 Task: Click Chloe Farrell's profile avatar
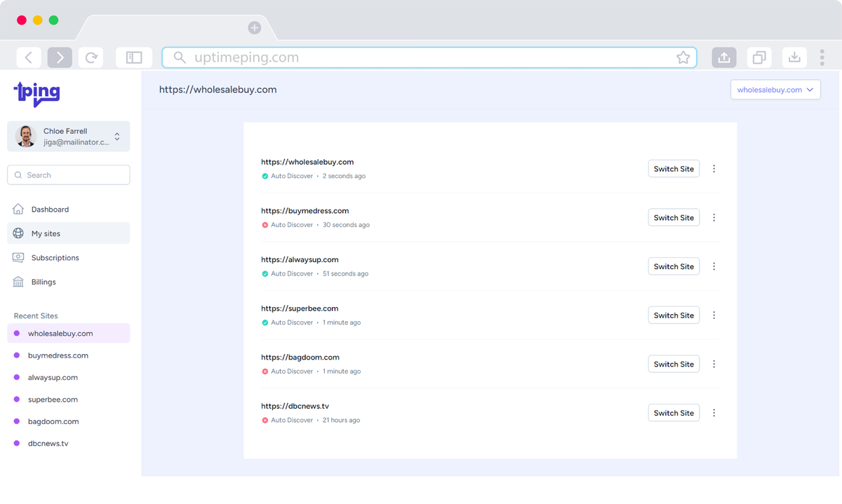[27, 137]
